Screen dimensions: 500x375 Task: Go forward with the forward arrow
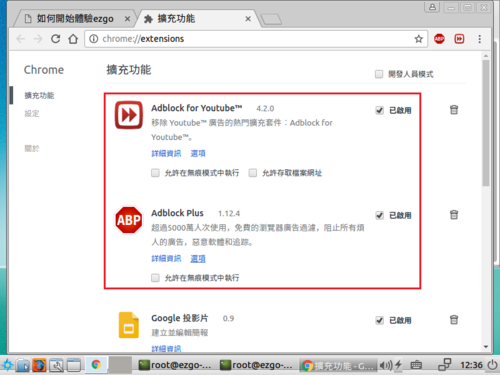[38, 39]
